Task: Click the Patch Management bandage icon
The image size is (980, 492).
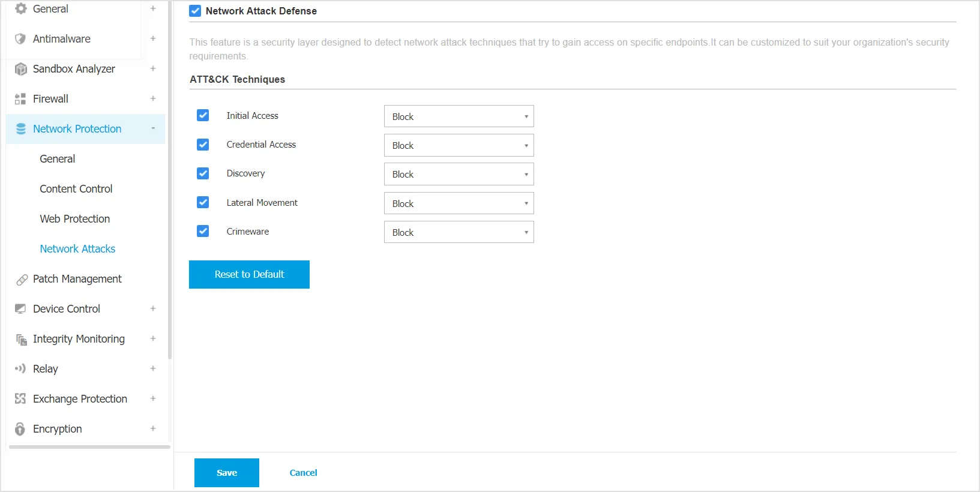Action: [x=22, y=280]
